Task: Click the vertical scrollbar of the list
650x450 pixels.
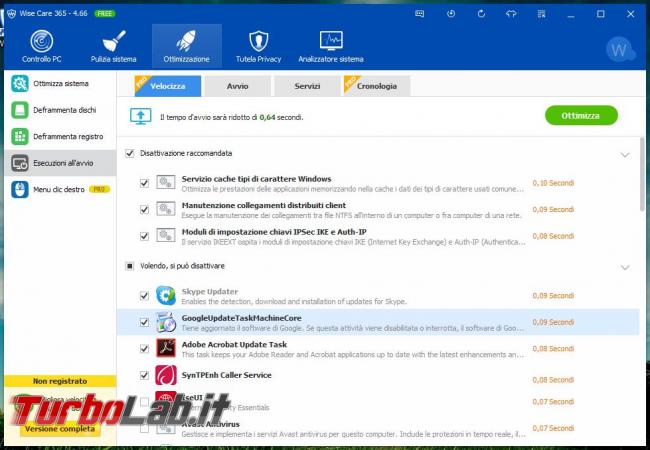Action: 643,174
